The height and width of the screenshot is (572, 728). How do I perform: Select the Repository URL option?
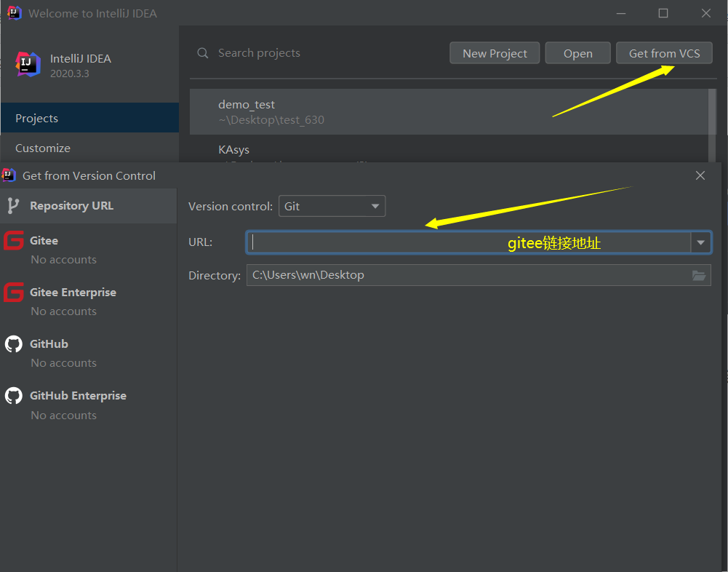click(89, 206)
